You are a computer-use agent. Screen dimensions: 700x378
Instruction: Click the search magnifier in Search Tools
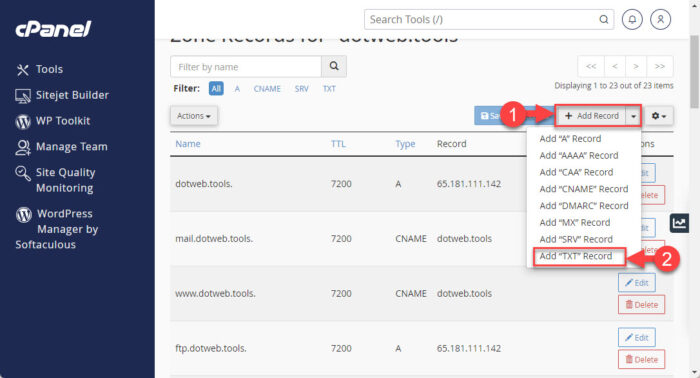tap(604, 20)
